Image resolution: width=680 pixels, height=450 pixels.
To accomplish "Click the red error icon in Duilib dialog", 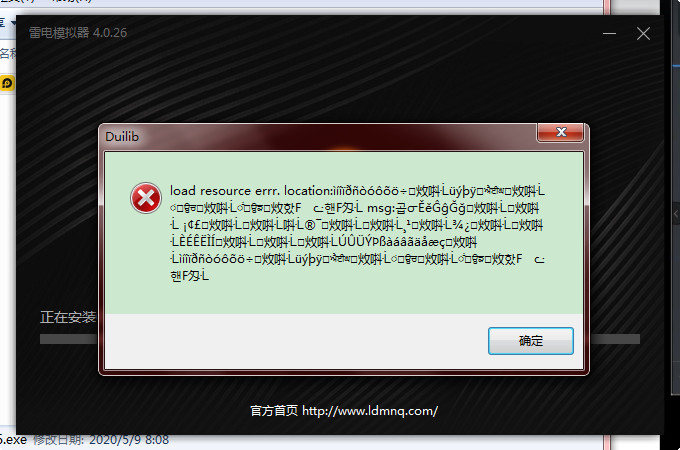I will [146, 198].
